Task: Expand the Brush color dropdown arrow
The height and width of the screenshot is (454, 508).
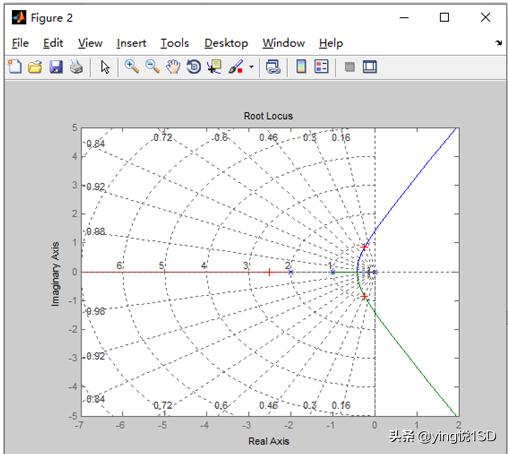Action: pos(251,67)
